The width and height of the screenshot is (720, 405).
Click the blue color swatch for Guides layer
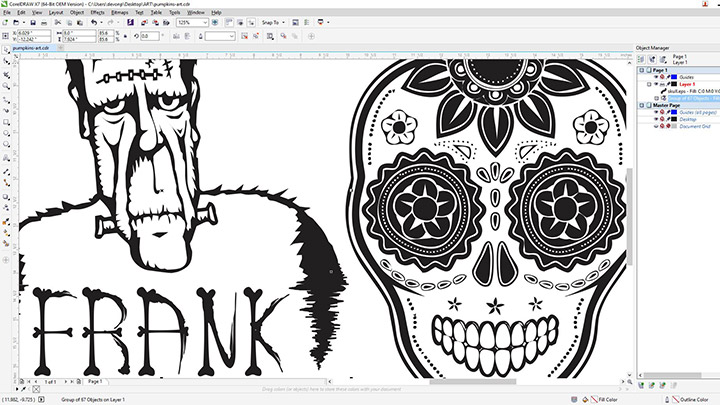[x=674, y=77]
